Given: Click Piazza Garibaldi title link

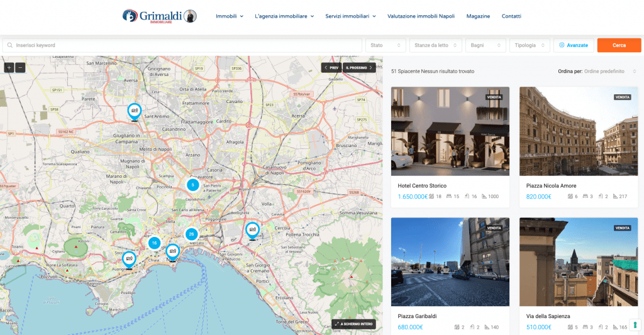Looking at the screenshot, I should pyautogui.click(x=417, y=316).
